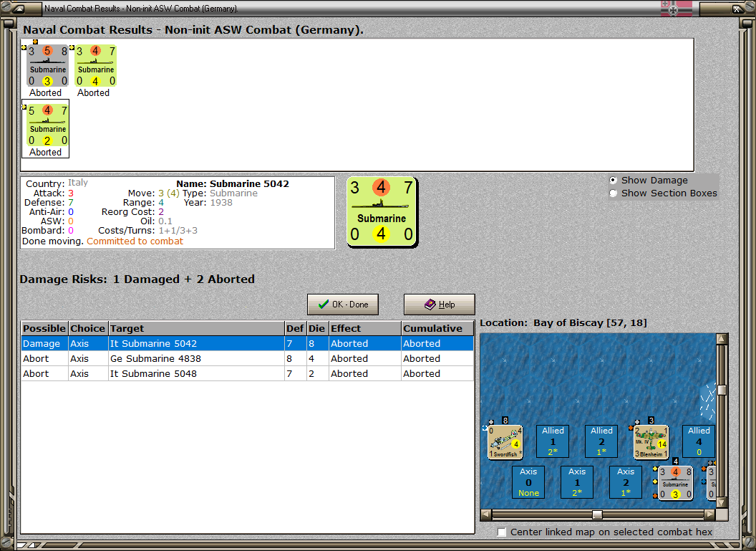Click the German flag icon in title bar
Screen dimensions: 756x551
[x=676, y=8]
